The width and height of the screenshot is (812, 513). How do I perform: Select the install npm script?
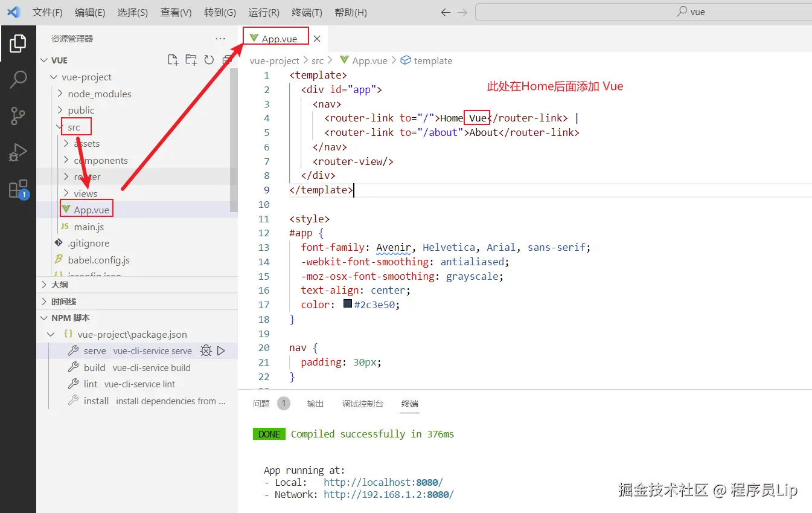click(137, 401)
